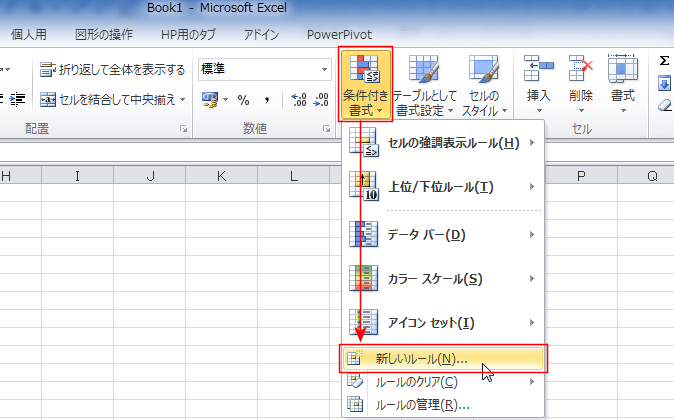Switch to アドイン ribbon tab
The image size is (674, 420).
(261, 34)
